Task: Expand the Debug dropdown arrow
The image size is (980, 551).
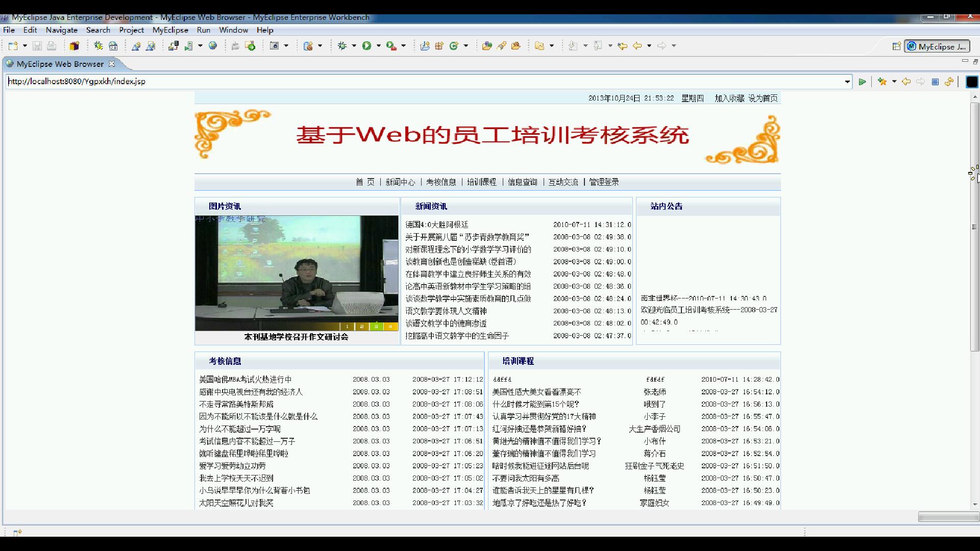Action: (354, 46)
